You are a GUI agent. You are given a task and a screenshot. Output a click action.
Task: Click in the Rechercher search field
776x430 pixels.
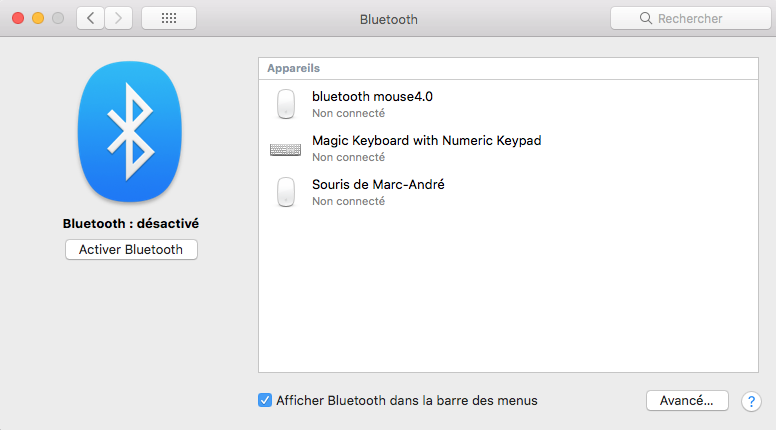pyautogui.click(x=690, y=19)
